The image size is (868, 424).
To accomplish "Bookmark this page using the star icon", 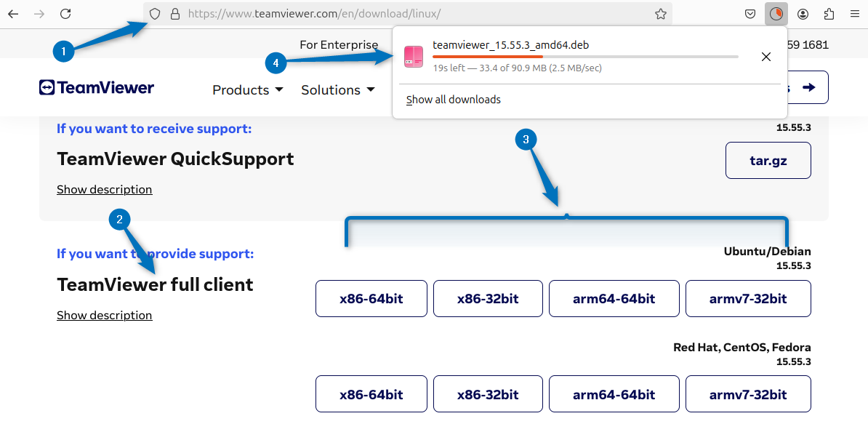I will [x=660, y=14].
